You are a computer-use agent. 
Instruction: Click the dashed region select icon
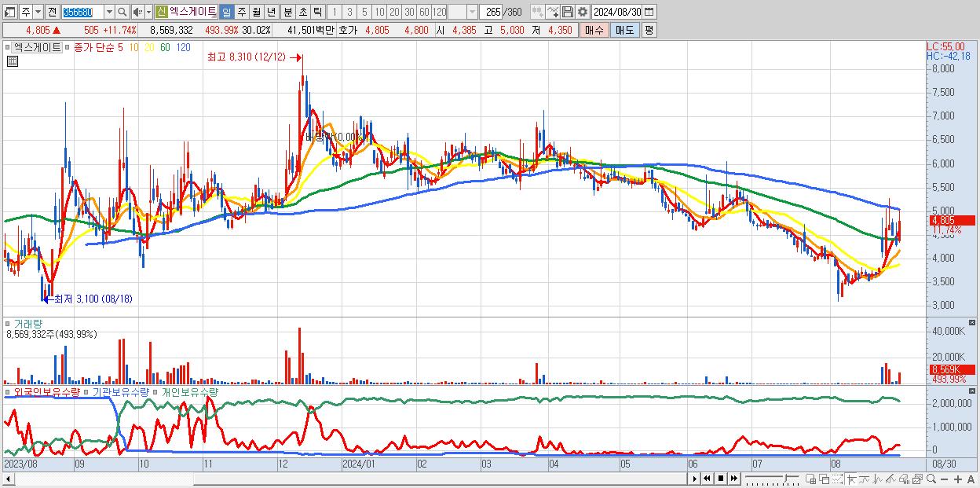[x=838, y=479]
